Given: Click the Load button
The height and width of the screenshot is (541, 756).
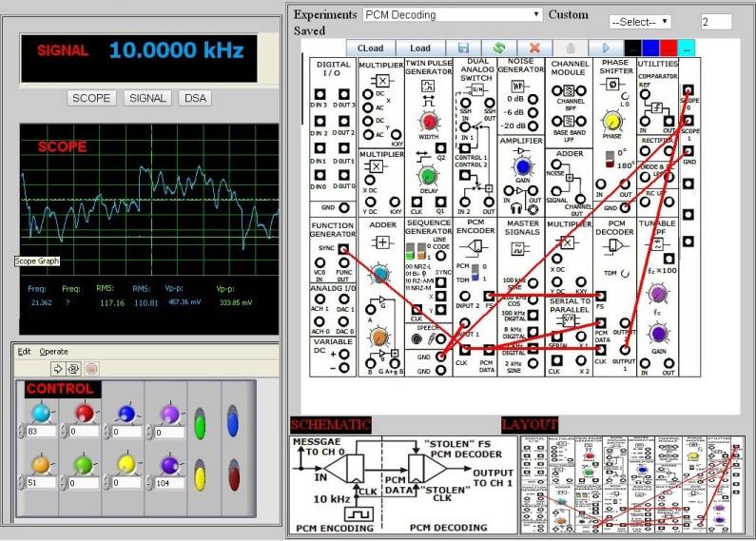Looking at the screenshot, I should [x=420, y=48].
